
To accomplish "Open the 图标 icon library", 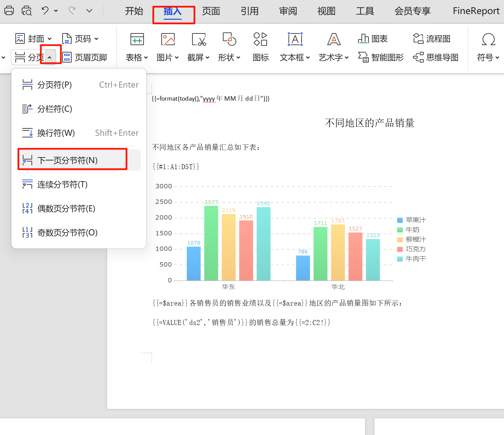I will tap(260, 40).
